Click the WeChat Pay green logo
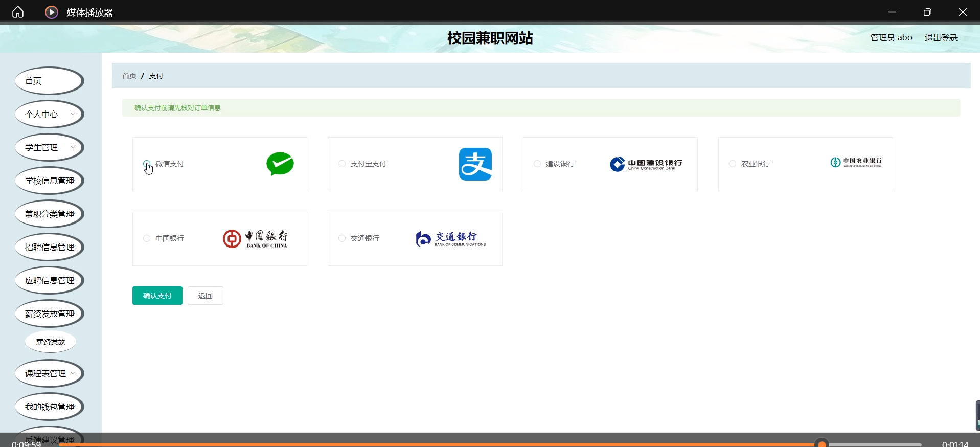This screenshot has width=980, height=447. (280, 164)
